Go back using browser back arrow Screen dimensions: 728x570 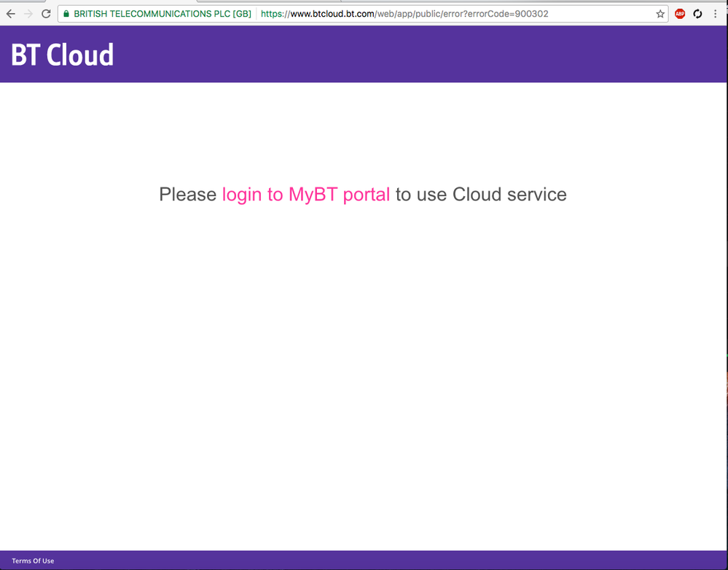tap(11, 14)
